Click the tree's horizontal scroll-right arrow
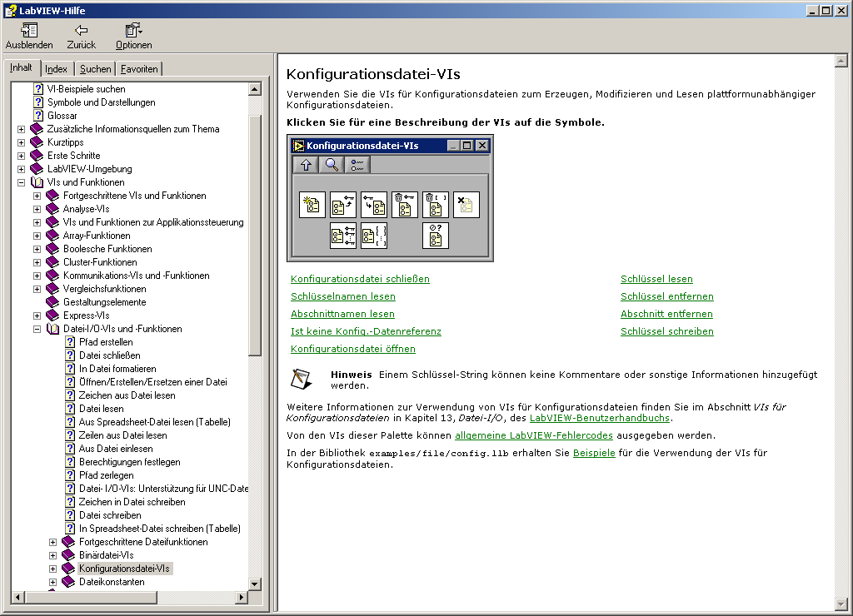The width and height of the screenshot is (853, 616). (242, 597)
